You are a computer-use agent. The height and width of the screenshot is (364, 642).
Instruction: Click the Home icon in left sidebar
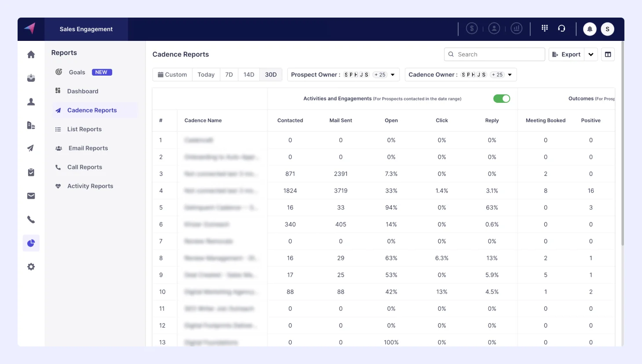point(31,55)
